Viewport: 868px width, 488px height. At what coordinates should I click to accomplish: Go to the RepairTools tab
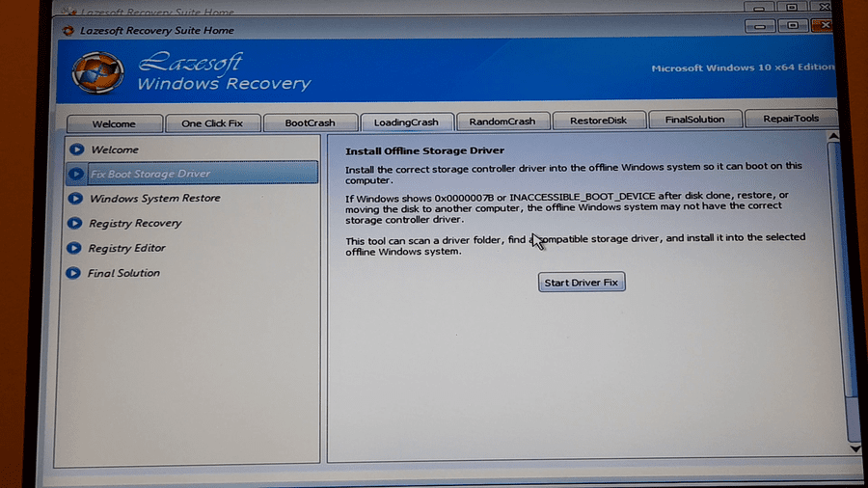(x=791, y=118)
